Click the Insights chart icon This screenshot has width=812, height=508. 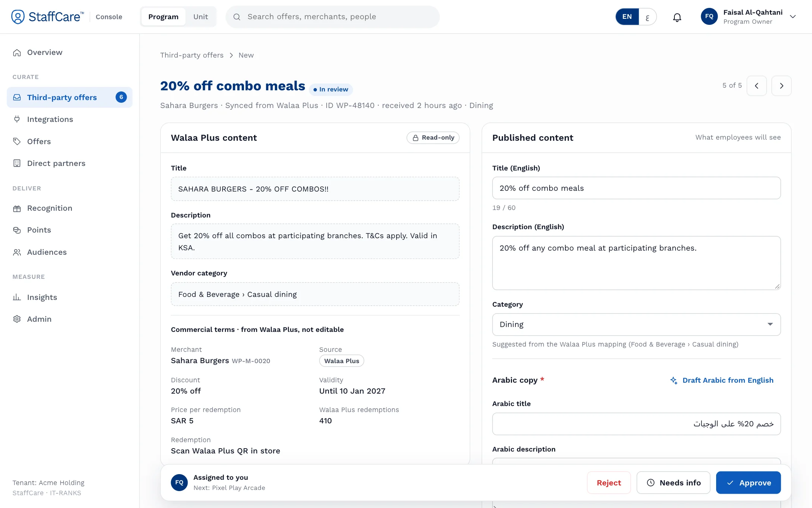coord(17,297)
